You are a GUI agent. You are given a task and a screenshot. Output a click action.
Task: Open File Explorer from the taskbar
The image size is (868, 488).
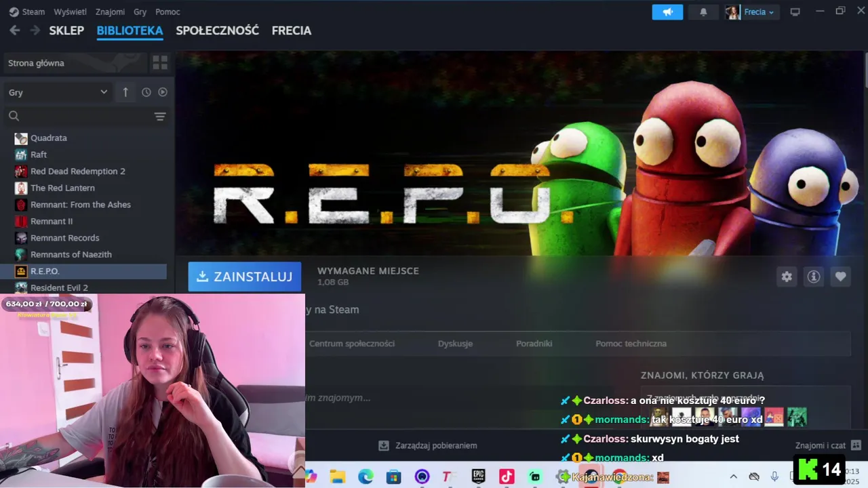(x=337, y=476)
